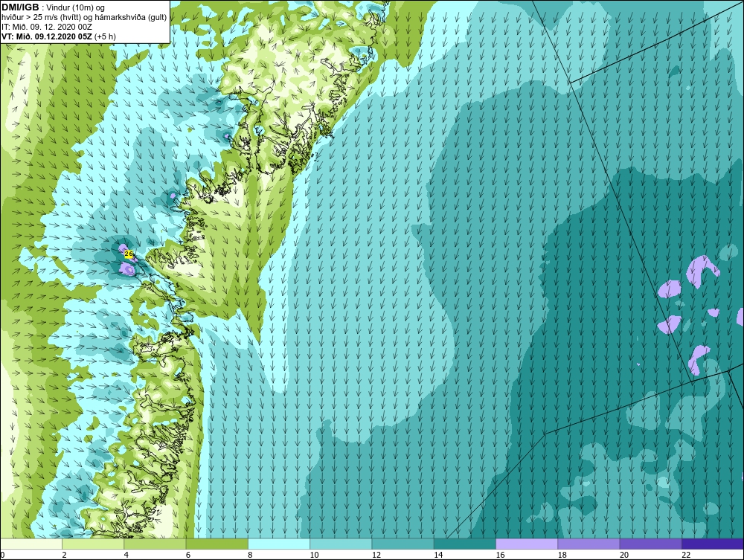Click the 'VT: Mið. 09.12.2020 05Z' valid time

pyautogui.click(x=48, y=36)
